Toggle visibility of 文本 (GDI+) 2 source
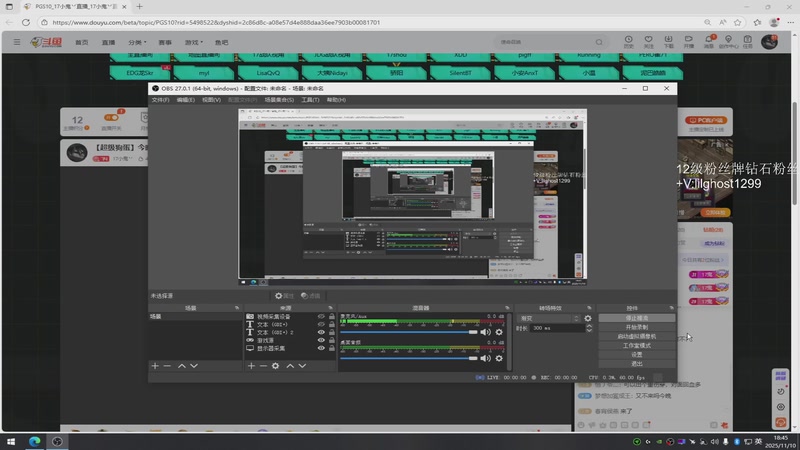The height and width of the screenshot is (450, 800). (321, 332)
